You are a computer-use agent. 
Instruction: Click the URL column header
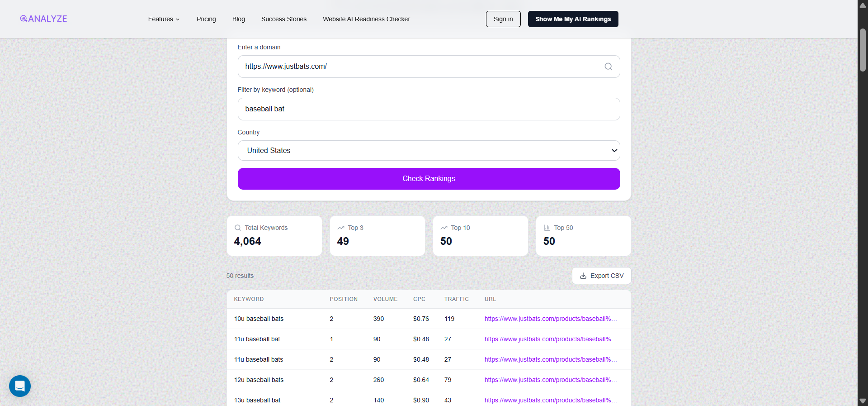click(x=490, y=299)
